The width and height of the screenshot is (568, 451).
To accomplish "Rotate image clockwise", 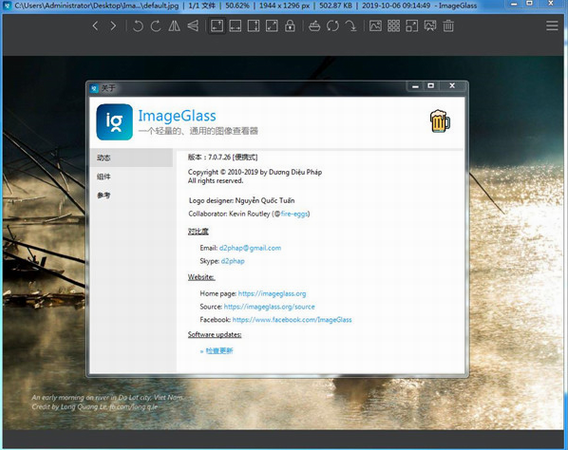I will coord(156,26).
